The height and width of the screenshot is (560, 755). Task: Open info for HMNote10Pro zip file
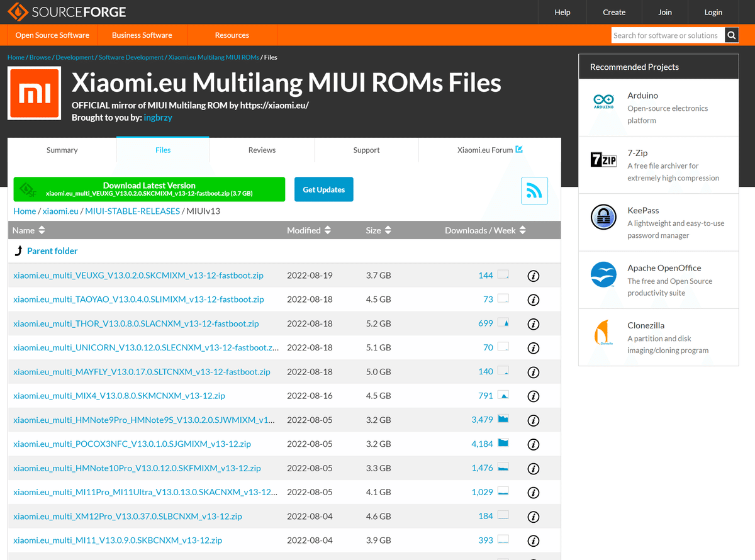(x=534, y=469)
